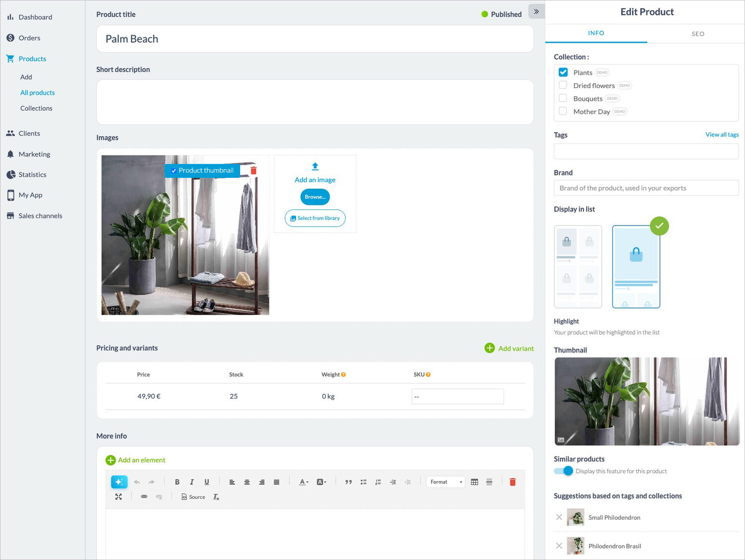This screenshot has height=560, width=745.
Task: Insert a bulleted list
Action: [x=364, y=482]
